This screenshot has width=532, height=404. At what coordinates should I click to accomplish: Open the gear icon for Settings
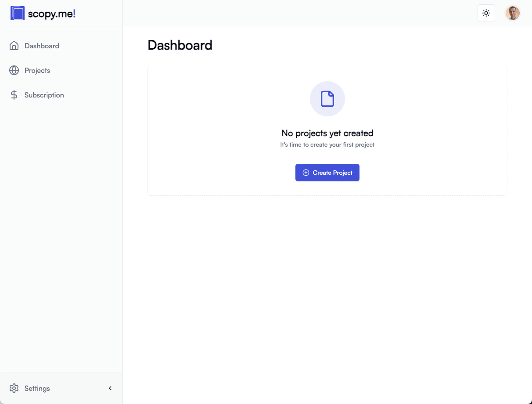14,388
